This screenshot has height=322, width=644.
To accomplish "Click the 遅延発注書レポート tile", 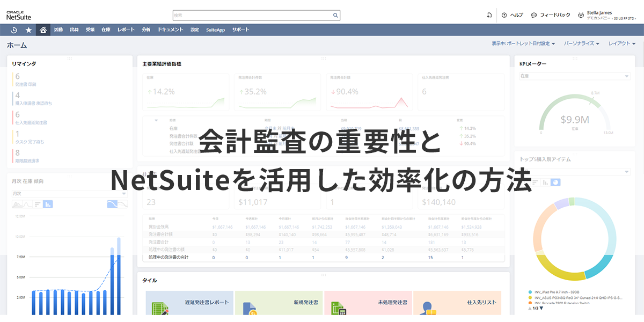I will click(x=189, y=303).
